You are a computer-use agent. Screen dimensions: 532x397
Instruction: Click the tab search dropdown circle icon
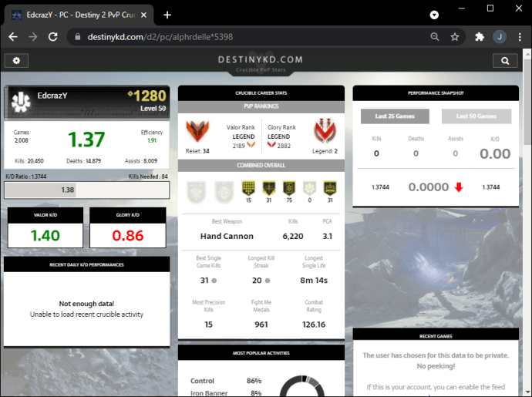click(434, 15)
